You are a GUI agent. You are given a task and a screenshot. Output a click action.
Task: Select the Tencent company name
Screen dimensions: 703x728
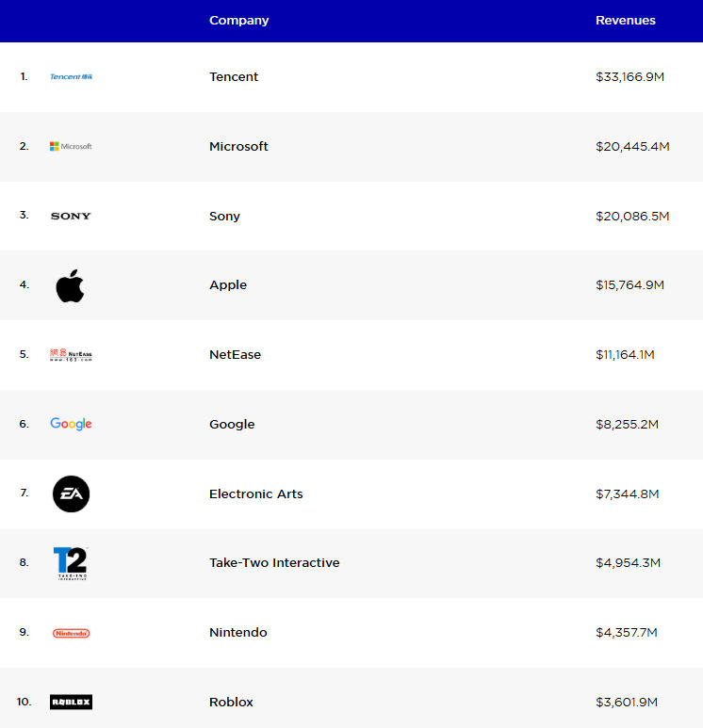coord(234,77)
